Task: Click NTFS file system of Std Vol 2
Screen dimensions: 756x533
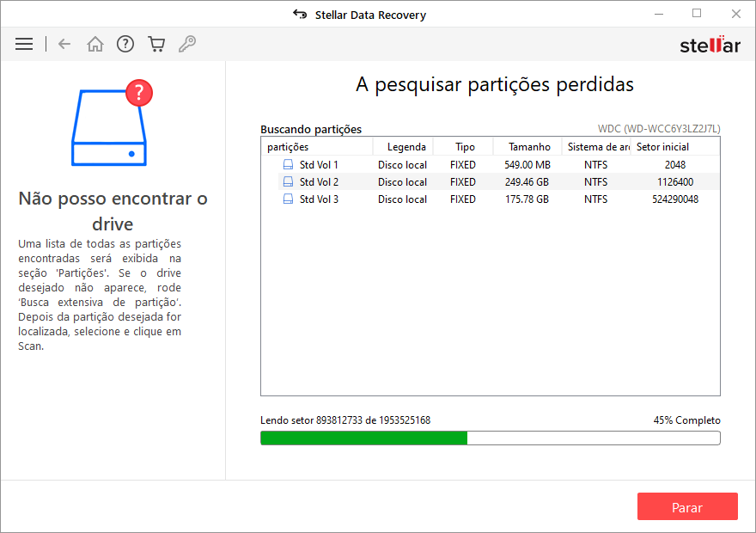Action: [596, 182]
